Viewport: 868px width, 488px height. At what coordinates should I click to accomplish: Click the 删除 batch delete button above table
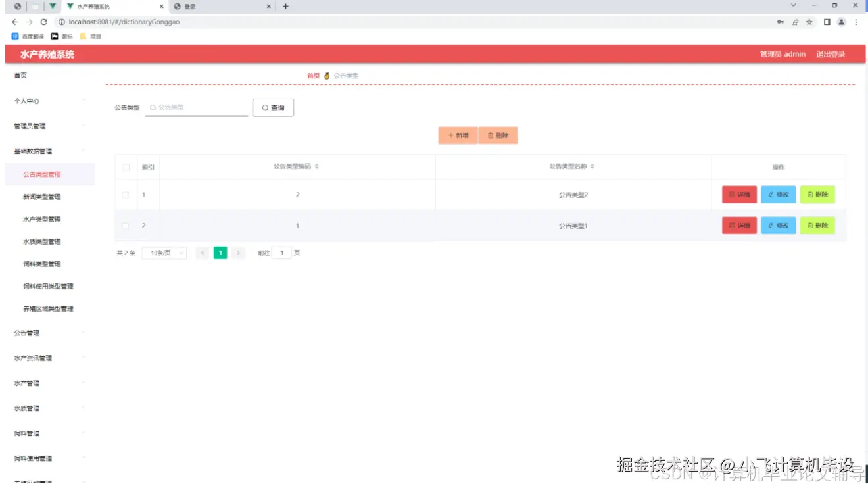point(498,135)
